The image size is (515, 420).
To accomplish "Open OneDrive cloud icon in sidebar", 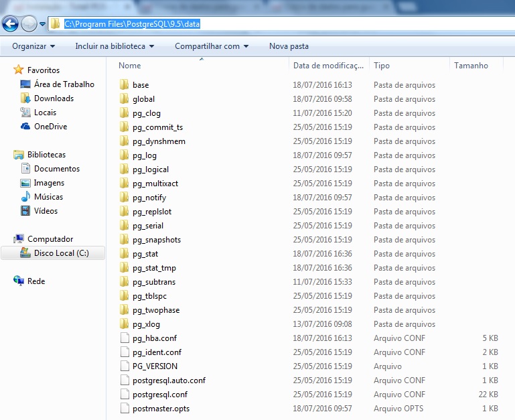I will (x=25, y=126).
